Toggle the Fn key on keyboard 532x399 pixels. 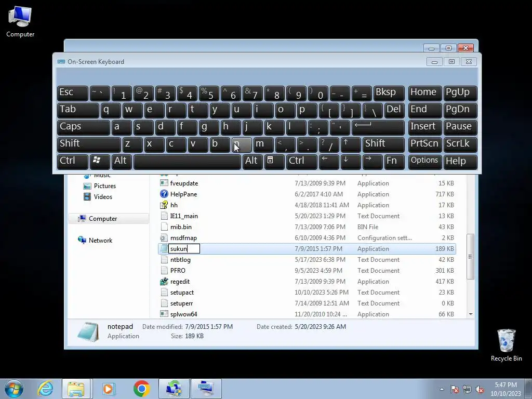[x=394, y=162]
